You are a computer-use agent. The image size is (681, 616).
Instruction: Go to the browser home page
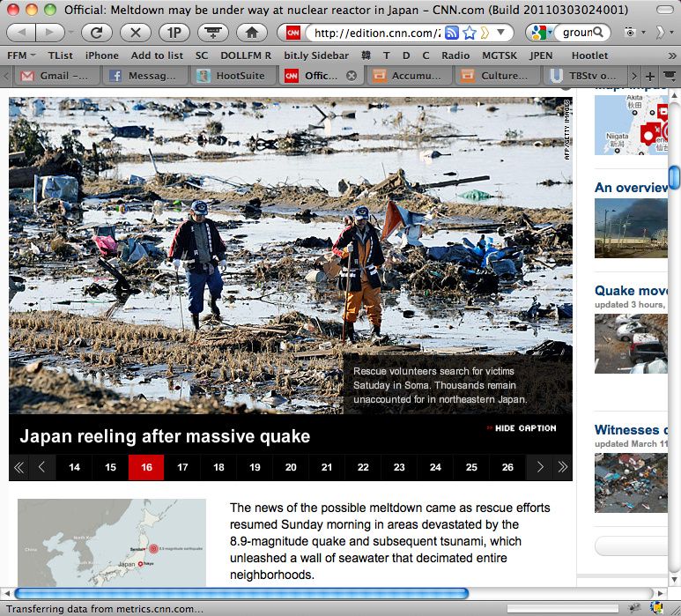(x=251, y=33)
